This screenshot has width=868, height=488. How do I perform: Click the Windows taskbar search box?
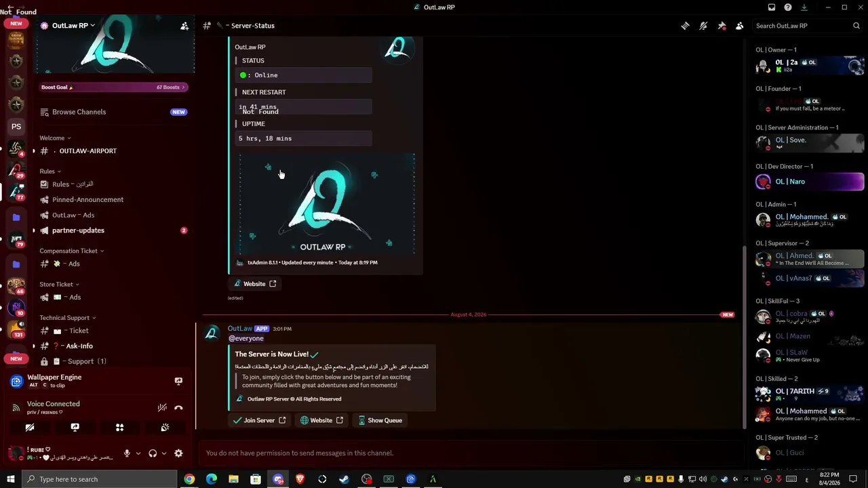pyautogui.click(x=100, y=479)
